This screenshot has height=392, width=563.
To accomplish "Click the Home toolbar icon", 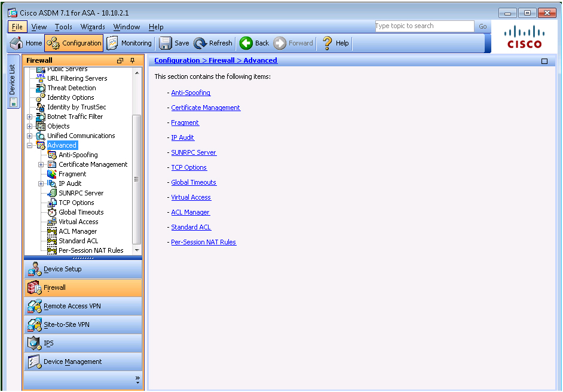I will pos(17,43).
